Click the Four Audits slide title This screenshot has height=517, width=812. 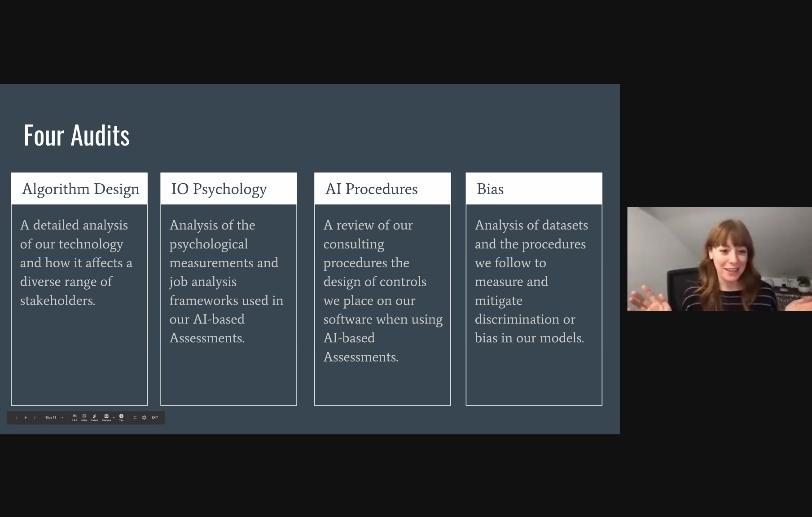[77, 136]
